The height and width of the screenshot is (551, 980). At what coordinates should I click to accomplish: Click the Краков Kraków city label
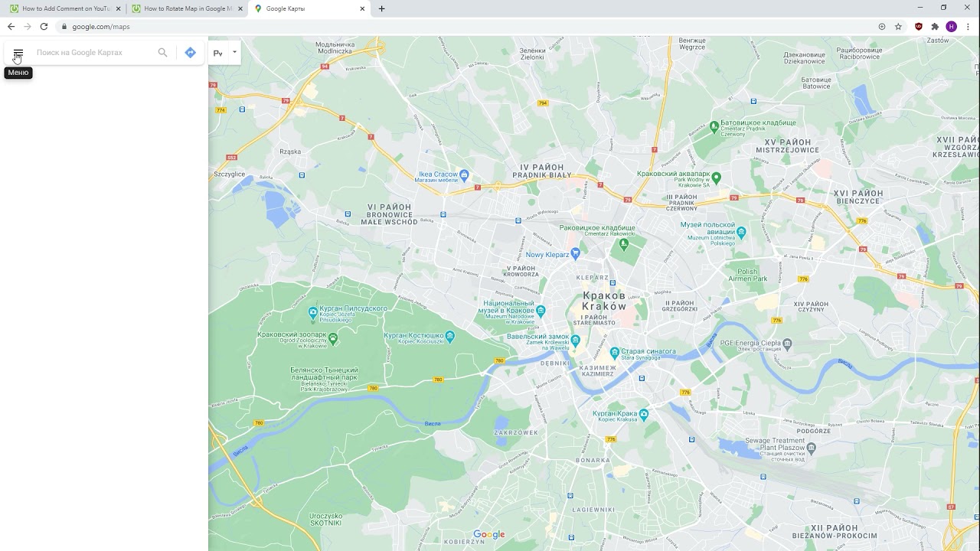point(604,301)
